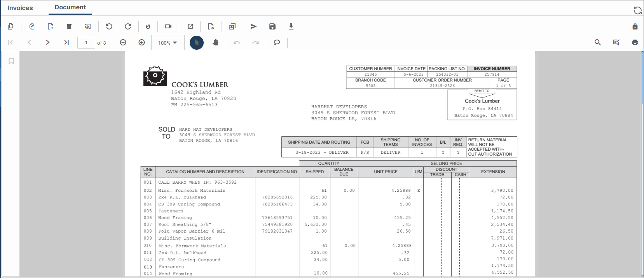
Task: Click the undo annotation arrow
Action: pyautogui.click(x=237, y=42)
